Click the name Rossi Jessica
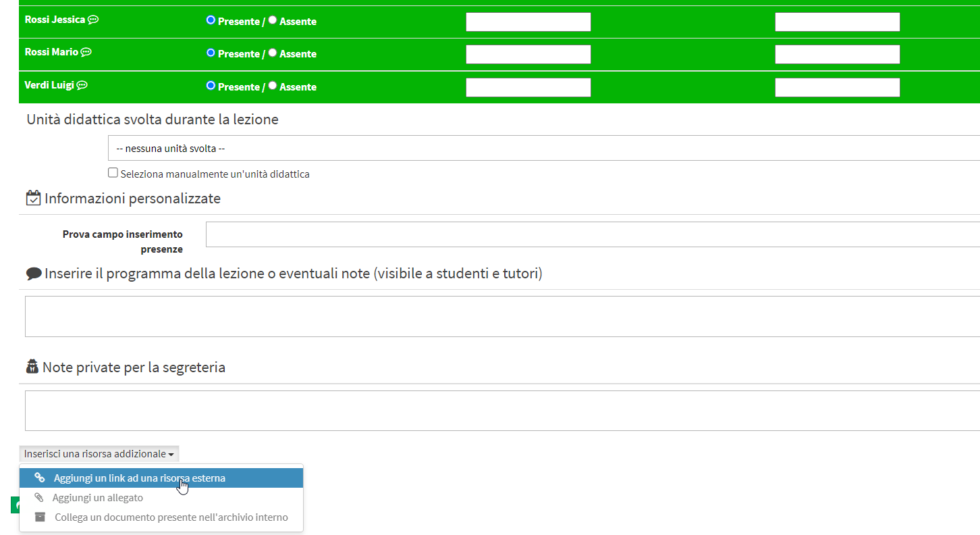This screenshot has width=980, height=535. tap(55, 20)
